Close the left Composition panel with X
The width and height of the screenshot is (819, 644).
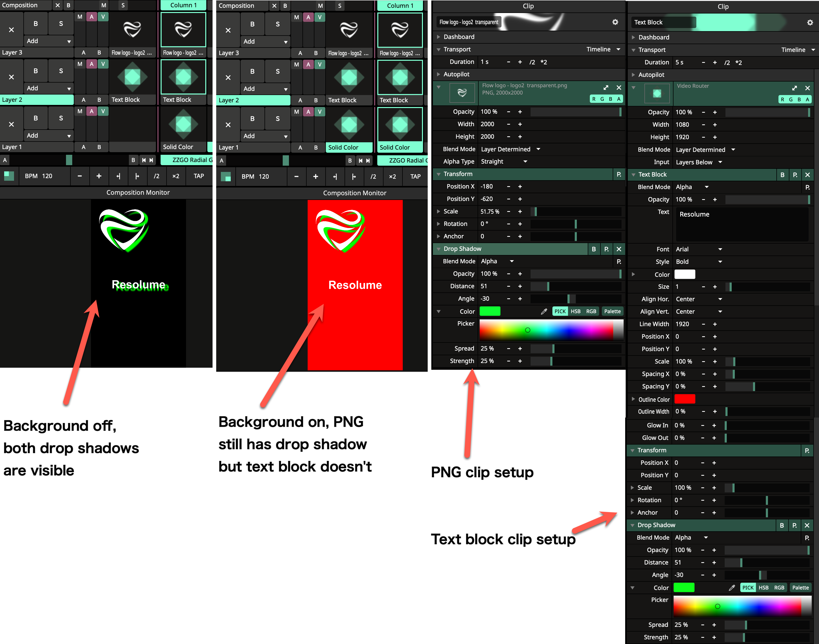(x=57, y=5)
